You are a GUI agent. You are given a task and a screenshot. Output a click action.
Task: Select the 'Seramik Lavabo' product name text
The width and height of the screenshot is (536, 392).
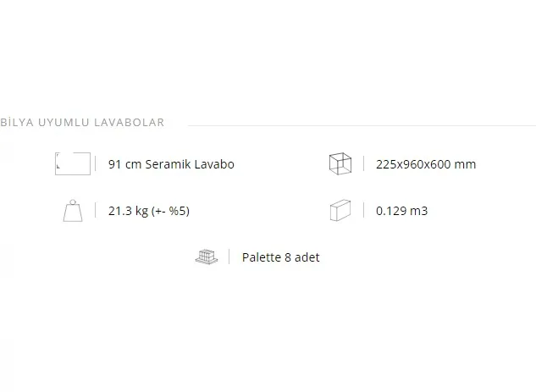190,164
